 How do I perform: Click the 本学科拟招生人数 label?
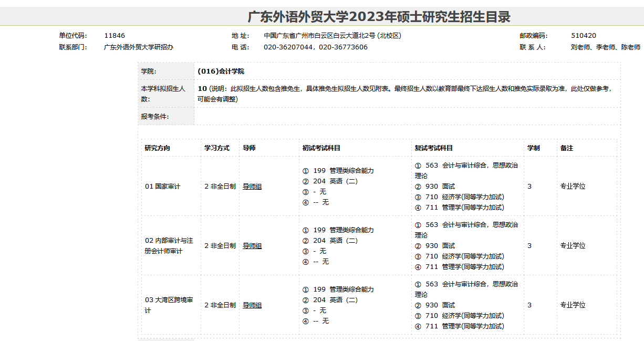[163, 94]
